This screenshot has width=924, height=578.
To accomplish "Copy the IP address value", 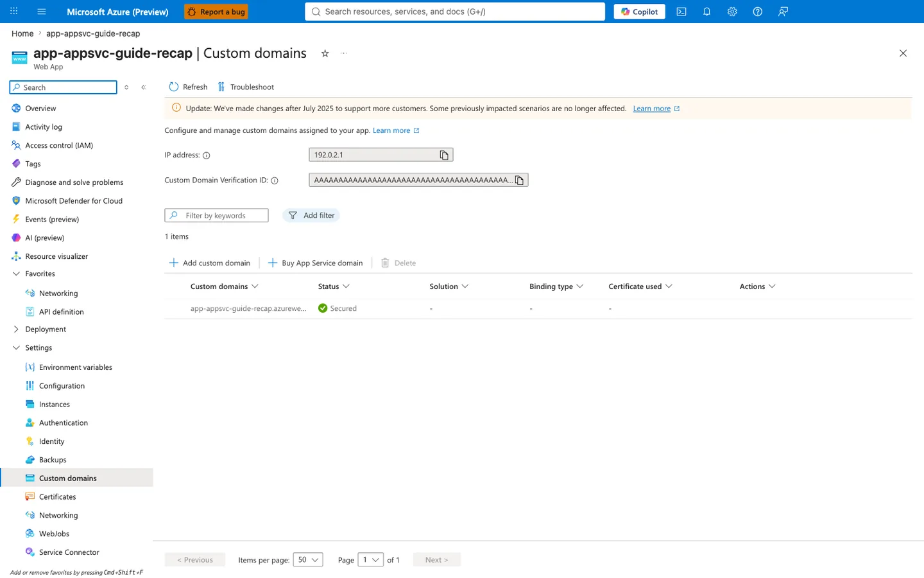I will tap(444, 155).
